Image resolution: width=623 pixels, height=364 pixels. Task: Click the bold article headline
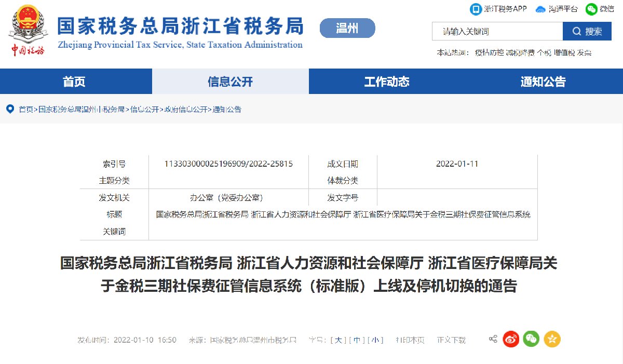309,274
